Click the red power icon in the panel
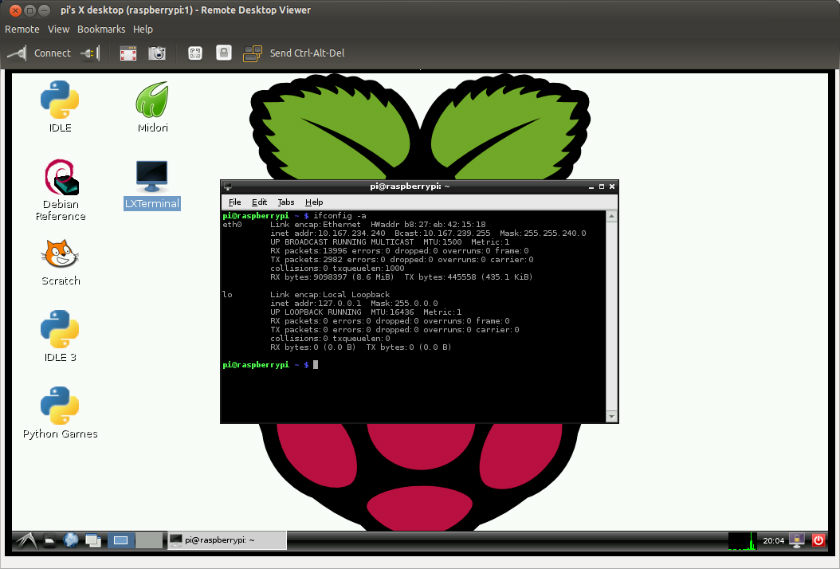Screen dimensions: 840x569 818,540
